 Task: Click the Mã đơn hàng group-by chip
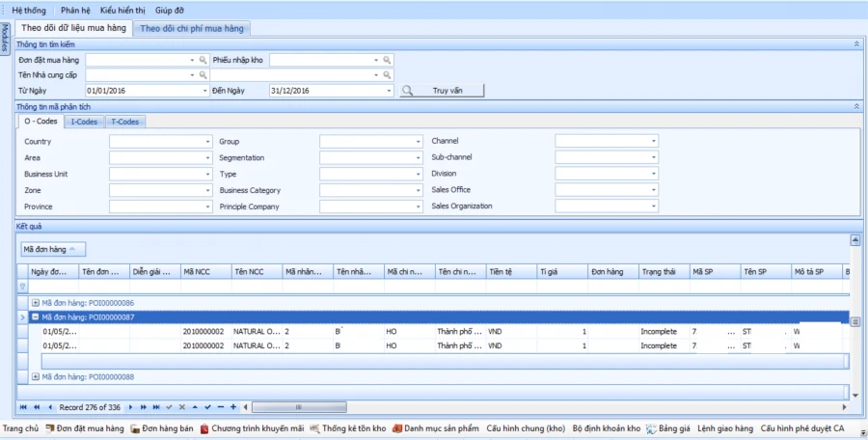click(53, 249)
